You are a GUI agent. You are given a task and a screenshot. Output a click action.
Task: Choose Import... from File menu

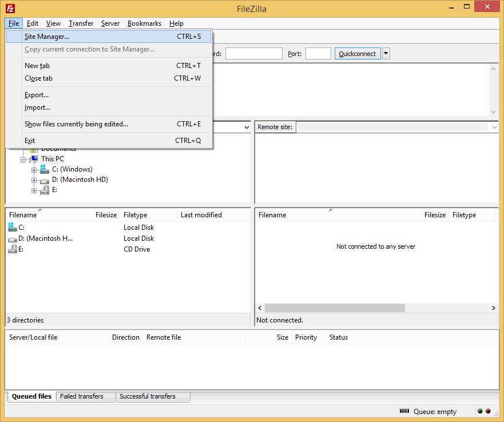pos(109,108)
